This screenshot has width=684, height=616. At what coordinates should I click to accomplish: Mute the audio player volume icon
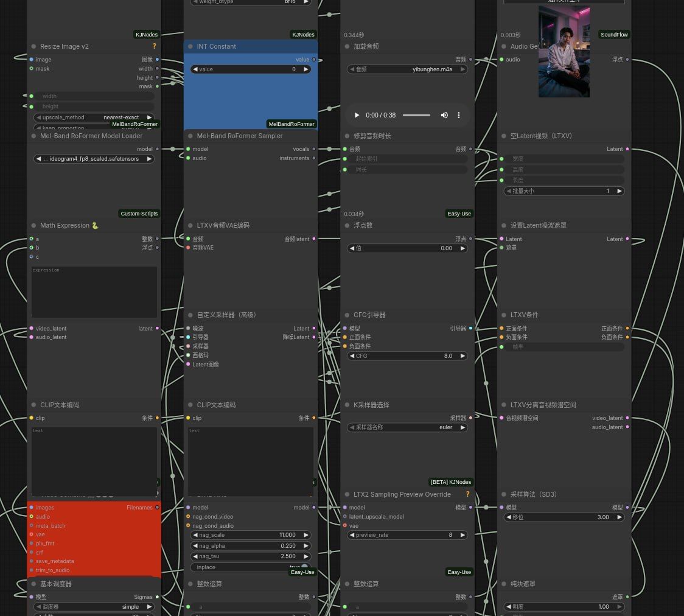coord(444,115)
